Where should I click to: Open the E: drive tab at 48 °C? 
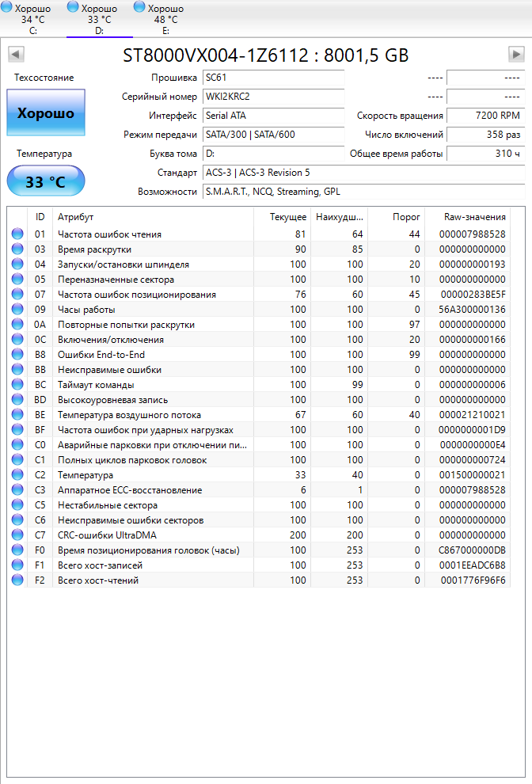tap(166, 19)
